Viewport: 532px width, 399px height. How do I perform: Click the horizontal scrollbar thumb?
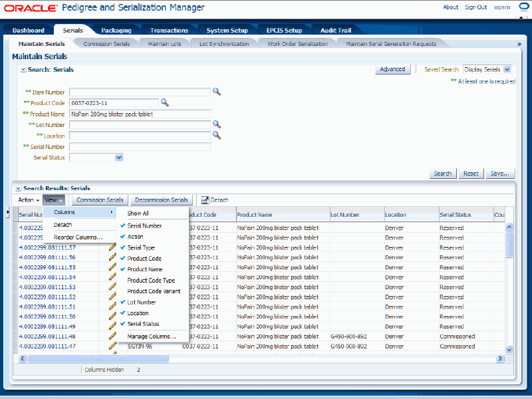click(98, 358)
